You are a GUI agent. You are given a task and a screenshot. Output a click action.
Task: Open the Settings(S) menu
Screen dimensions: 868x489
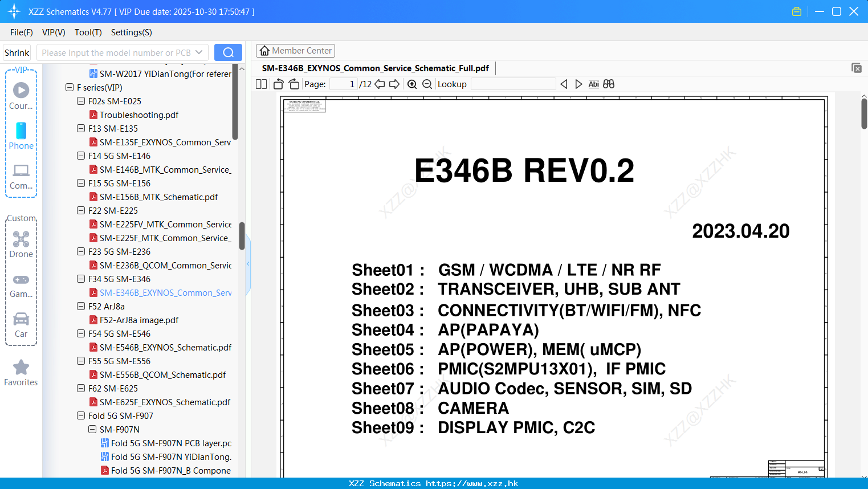pos(132,32)
